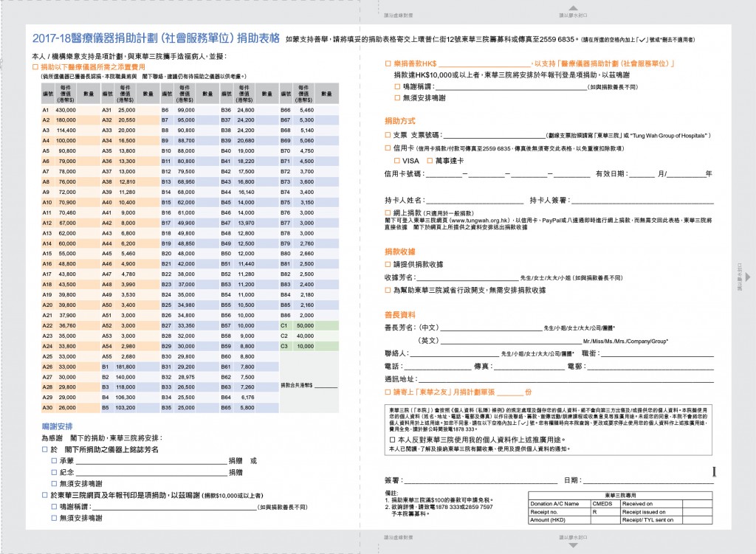Select the 網上捐款 checkbox

[388, 212]
